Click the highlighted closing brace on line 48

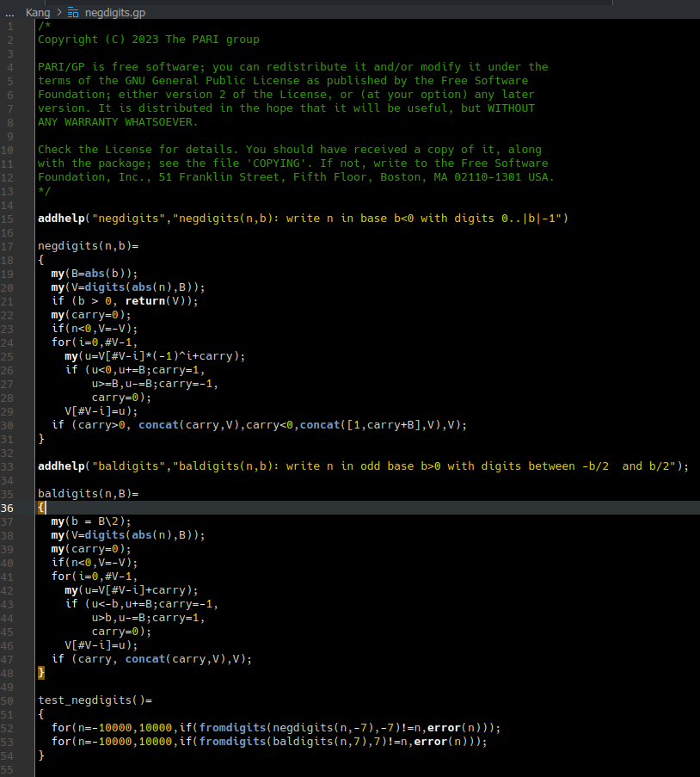pyautogui.click(x=41, y=672)
